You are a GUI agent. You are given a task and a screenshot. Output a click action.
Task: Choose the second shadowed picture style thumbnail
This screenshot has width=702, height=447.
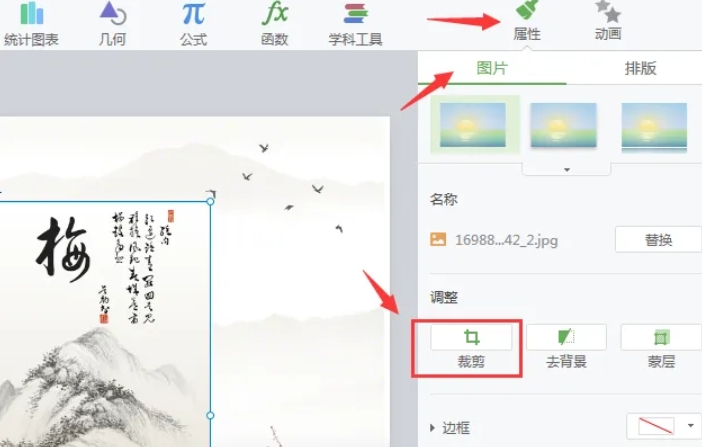[564, 125]
